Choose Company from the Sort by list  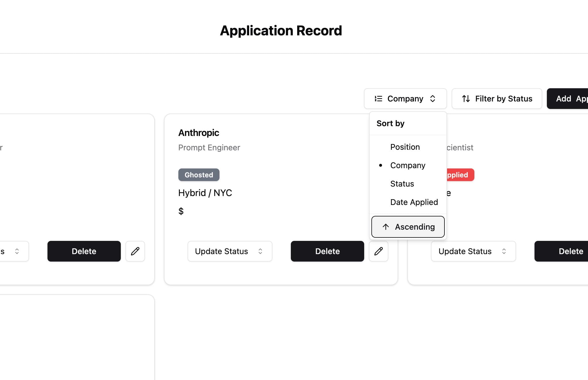408,165
